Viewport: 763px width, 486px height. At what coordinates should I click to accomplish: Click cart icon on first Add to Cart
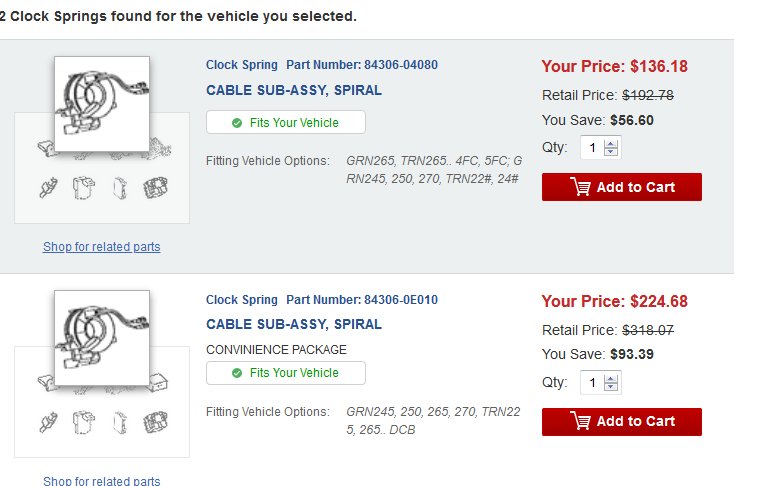click(x=581, y=187)
